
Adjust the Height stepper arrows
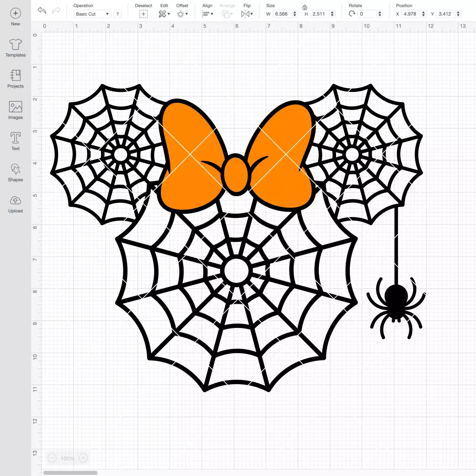[x=332, y=14]
